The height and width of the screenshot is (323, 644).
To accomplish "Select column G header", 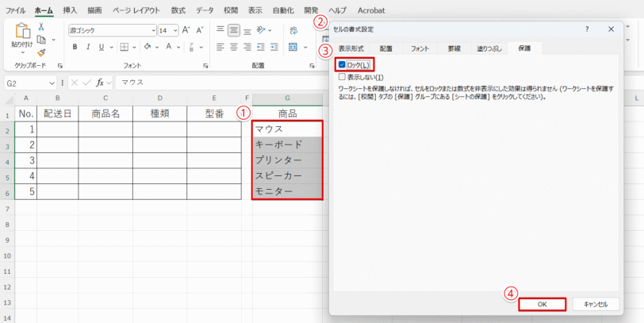I will [287, 98].
